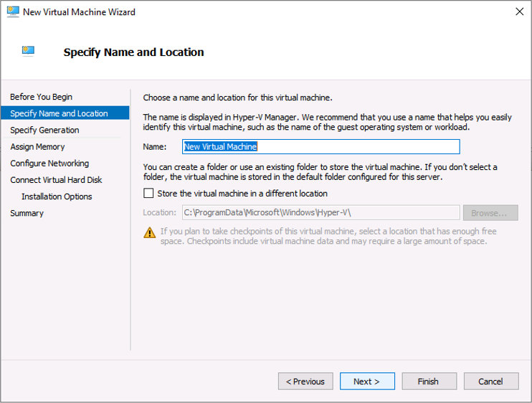The width and height of the screenshot is (532, 403).
Task: Proceed by clicking the Next button
Action: [367, 381]
